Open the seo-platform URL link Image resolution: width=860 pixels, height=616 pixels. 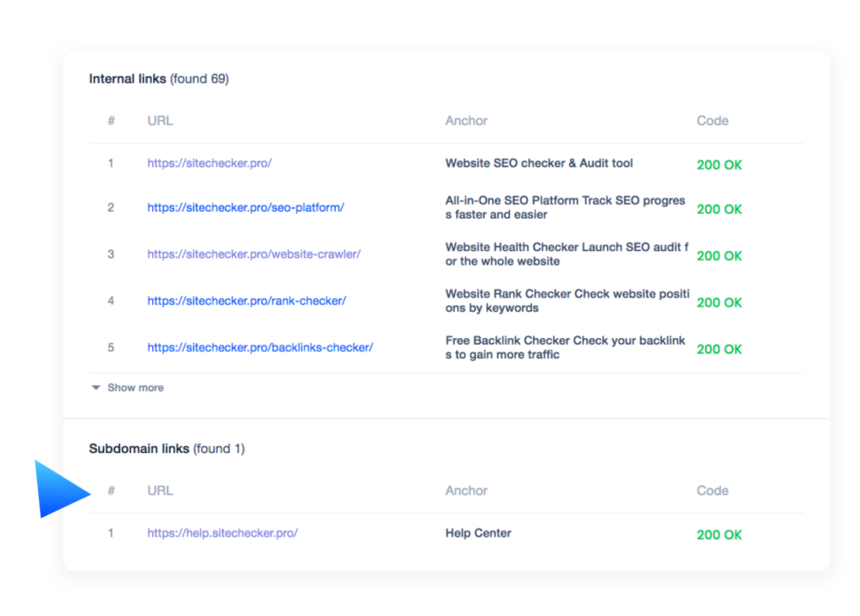point(245,207)
